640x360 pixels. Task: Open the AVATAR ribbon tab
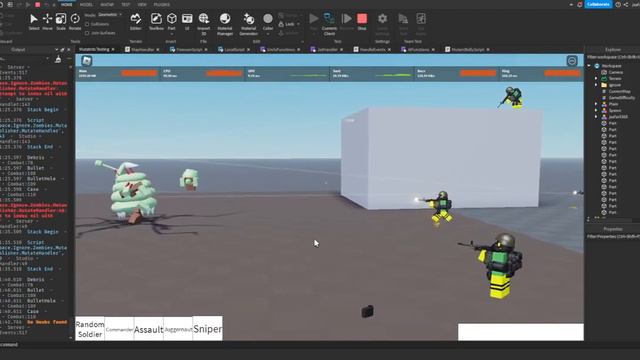point(107,4)
